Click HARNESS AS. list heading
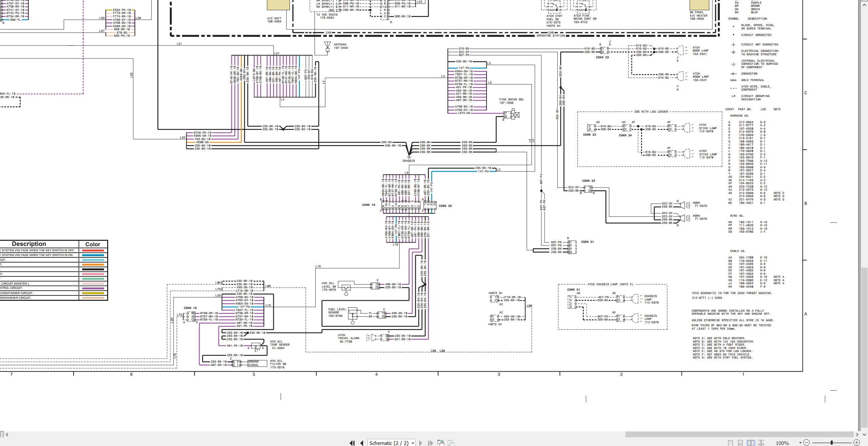The image size is (868, 446). tap(739, 116)
